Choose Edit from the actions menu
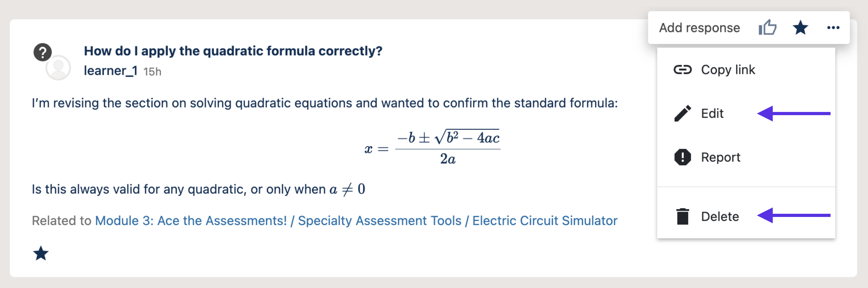The width and height of the screenshot is (868, 288). pyautogui.click(x=712, y=113)
